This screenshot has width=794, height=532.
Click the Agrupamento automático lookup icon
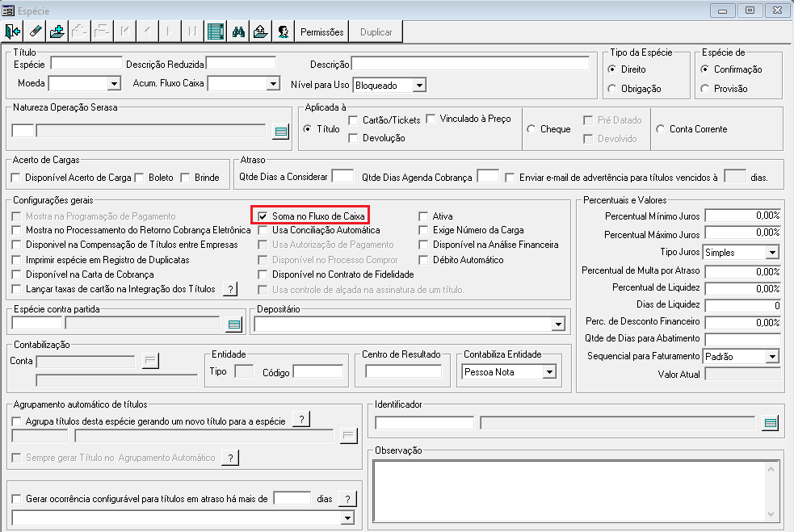pos(348,435)
